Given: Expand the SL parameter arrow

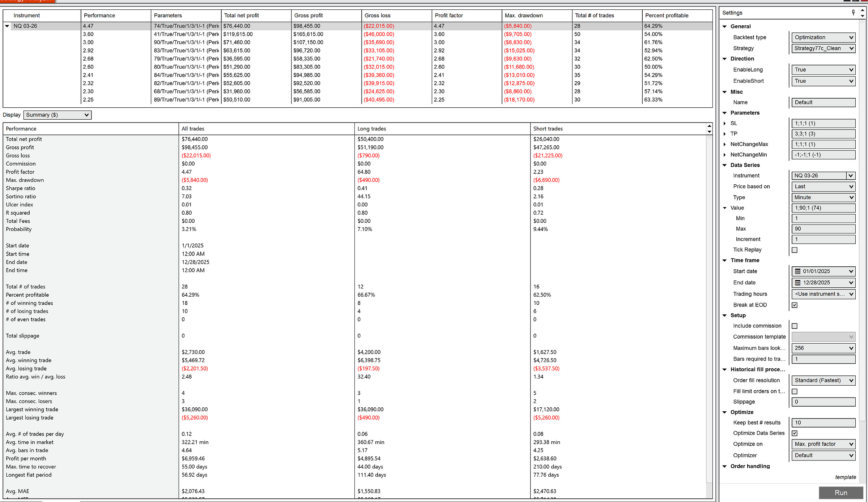Looking at the screenshot, I should pyautogui.click(x=724, y=124).
